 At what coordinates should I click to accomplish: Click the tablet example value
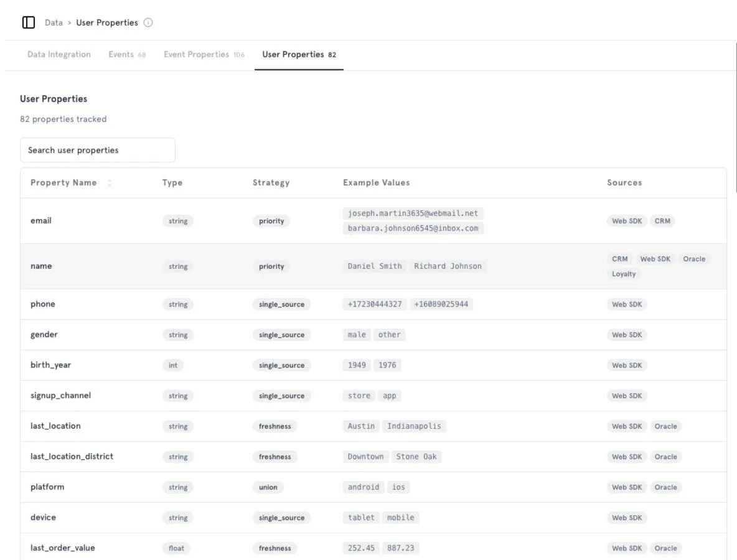click(361, 518)
